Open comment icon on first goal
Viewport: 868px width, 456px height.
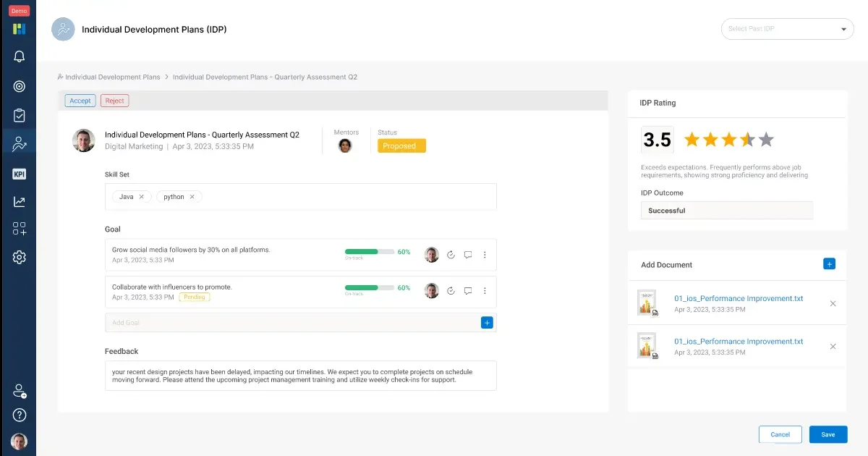tap(468, 255)
